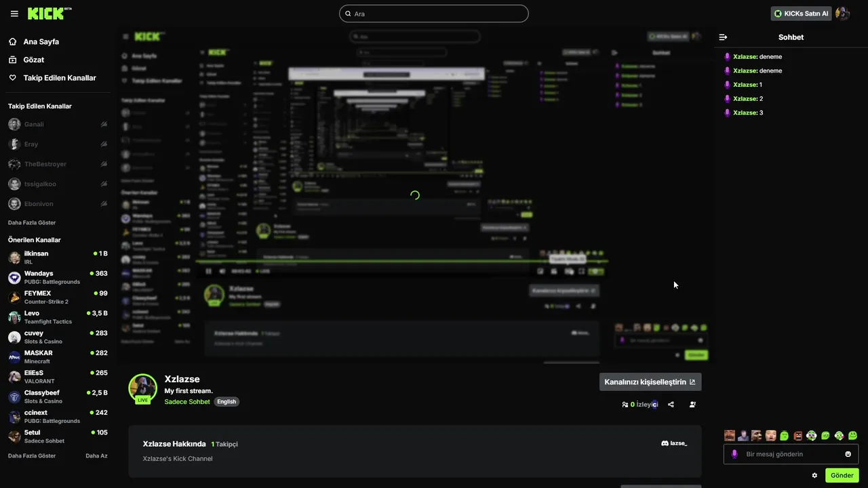The image size is (868, 488).
Task: Click the MASKAR channel avatar
Action: [x=14, y=357]
